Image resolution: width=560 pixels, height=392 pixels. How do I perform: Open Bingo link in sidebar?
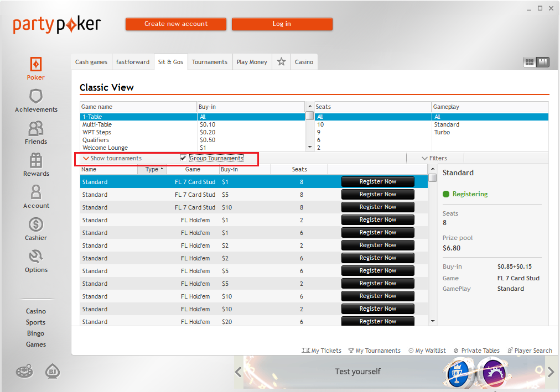tap(36, 333)
